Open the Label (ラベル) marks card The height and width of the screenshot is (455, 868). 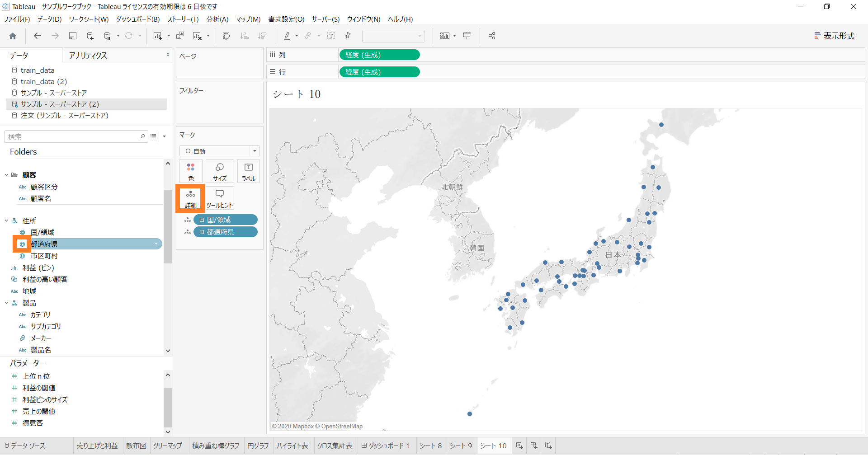click(249, 172)
